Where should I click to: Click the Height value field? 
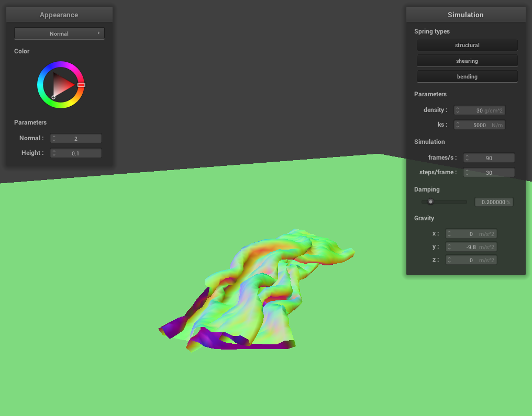75,153
